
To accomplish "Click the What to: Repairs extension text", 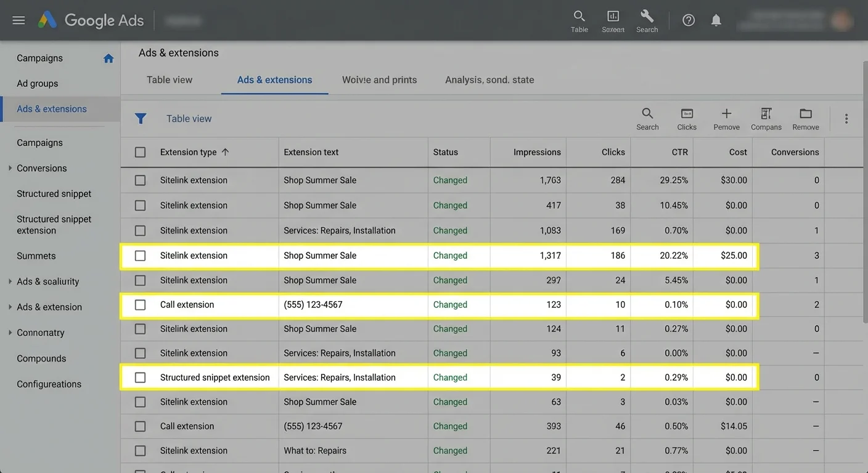I will [315, 451].
